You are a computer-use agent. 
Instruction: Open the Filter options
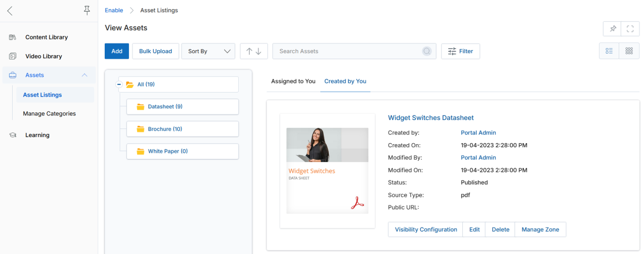460,51
